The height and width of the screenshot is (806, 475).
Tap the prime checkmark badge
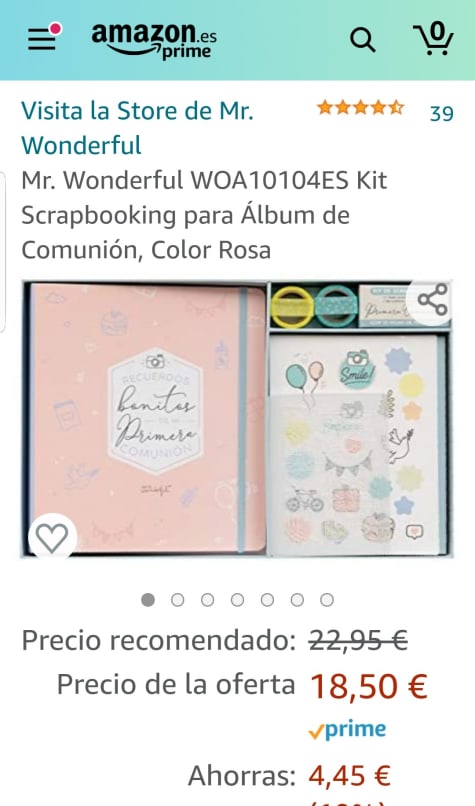tap(348, 730)
